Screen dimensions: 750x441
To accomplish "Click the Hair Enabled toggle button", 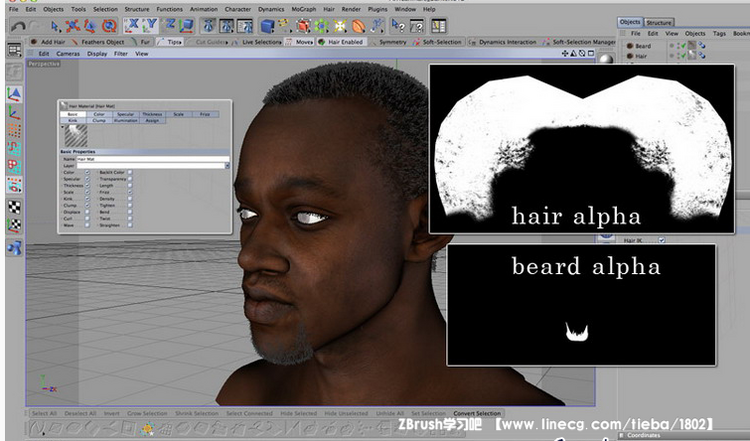I will tap(341, 42).
